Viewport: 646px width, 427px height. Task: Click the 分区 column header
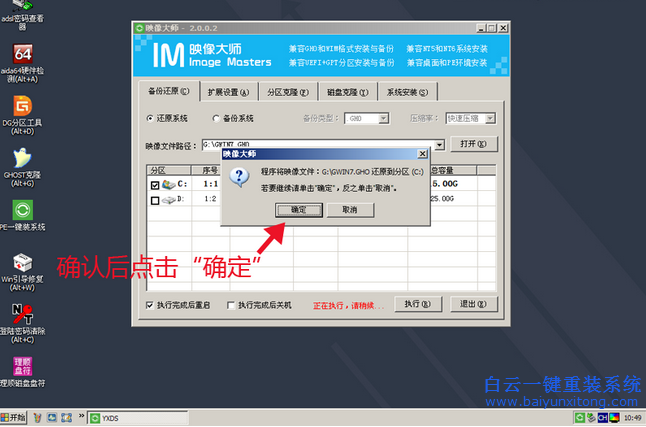tap(169, 170)
